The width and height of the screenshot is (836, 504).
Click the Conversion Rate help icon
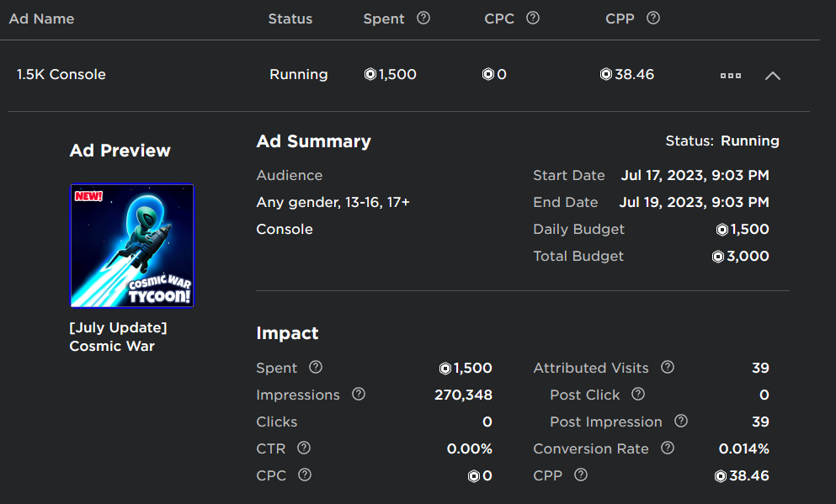pyautogui.click(x=667, y=448)
